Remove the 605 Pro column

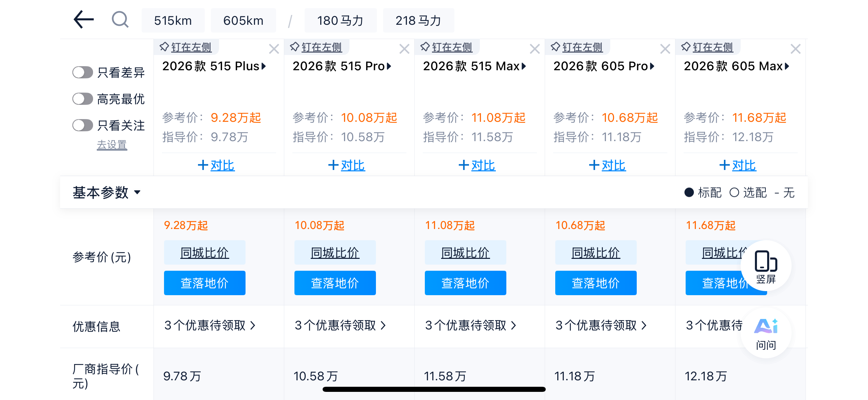point(665,49)
